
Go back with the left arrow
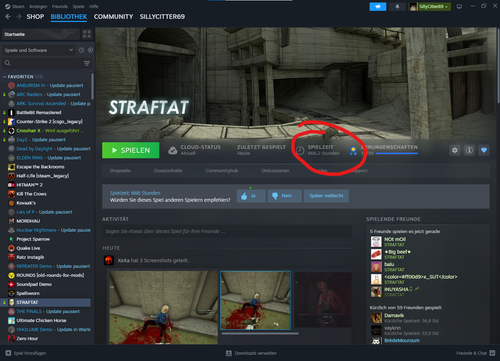(x=8, y=17)
